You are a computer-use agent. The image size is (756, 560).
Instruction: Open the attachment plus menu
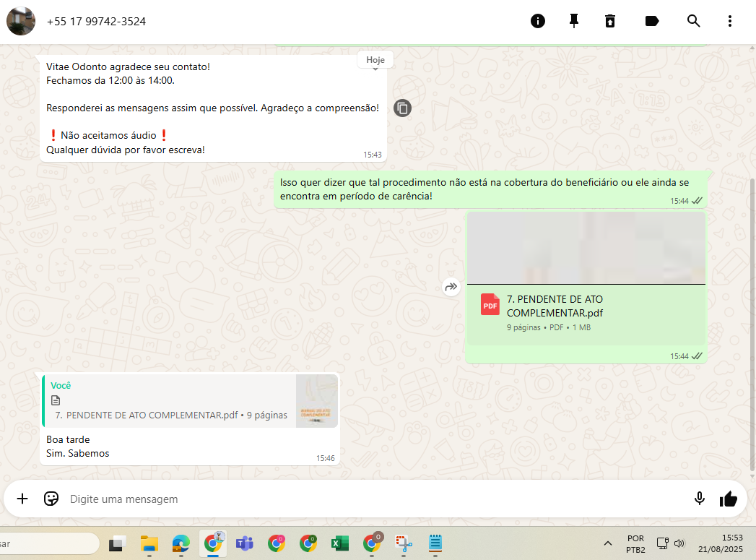click(x=22, y=499)
